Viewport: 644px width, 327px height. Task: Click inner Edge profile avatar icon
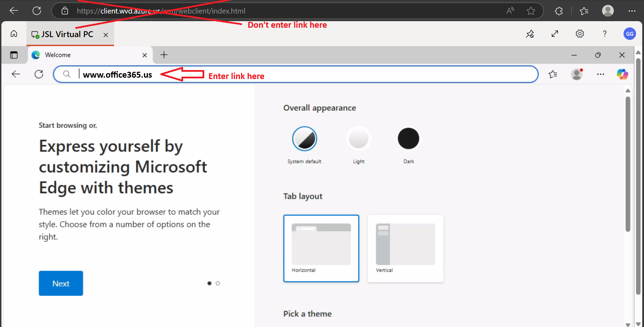tap(577, 74)
